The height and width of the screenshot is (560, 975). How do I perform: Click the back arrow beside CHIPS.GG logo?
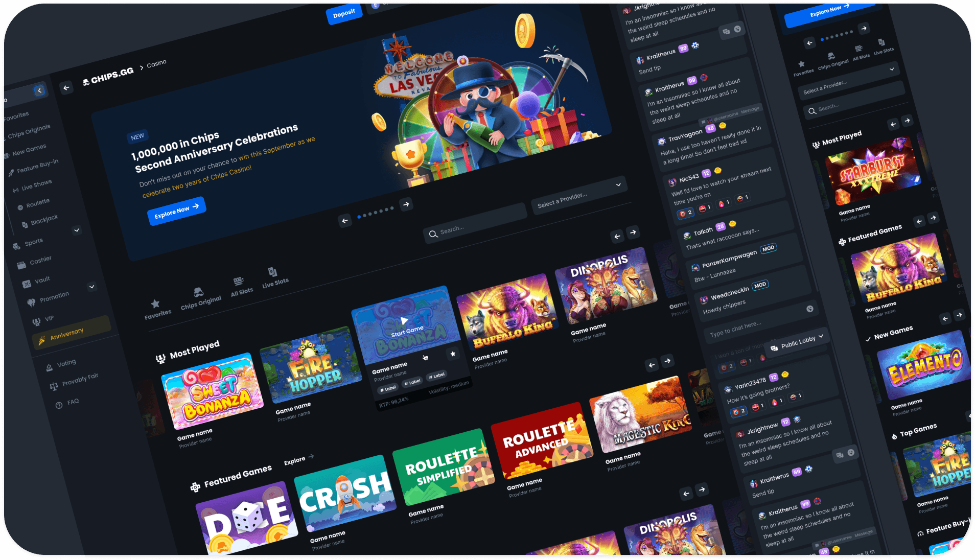[66, 88]
